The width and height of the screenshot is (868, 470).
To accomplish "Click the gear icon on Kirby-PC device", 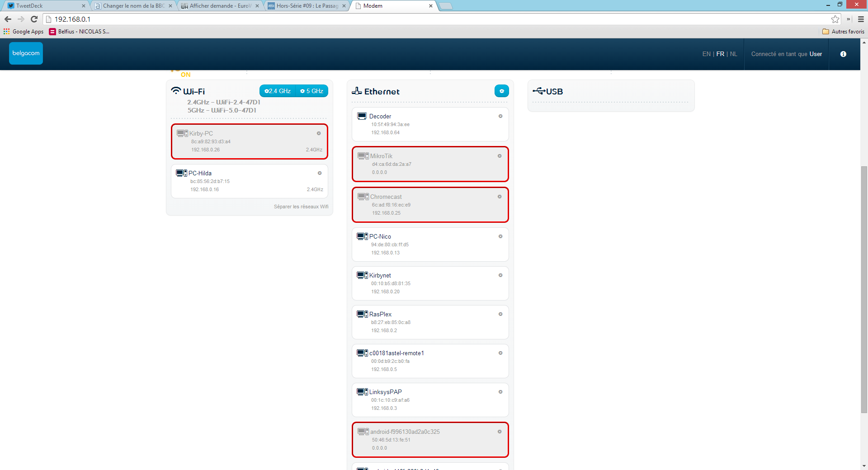I will click(x=319, y=134).
